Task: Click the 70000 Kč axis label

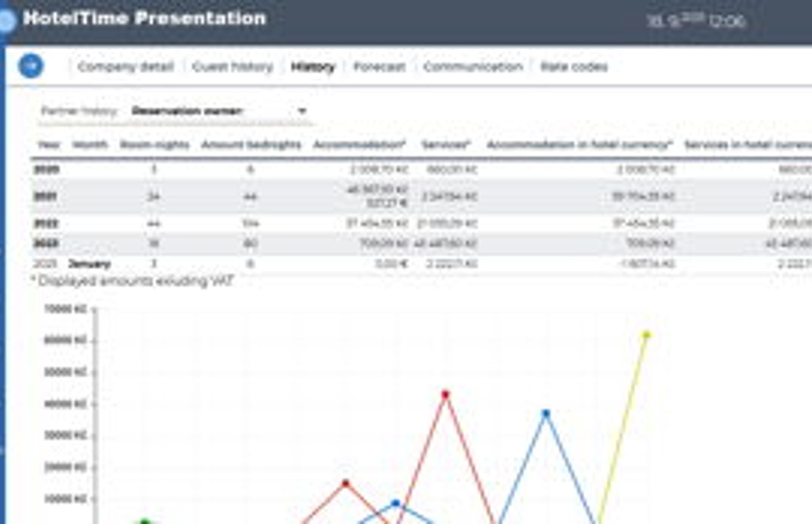Action: tap(66, 309)
